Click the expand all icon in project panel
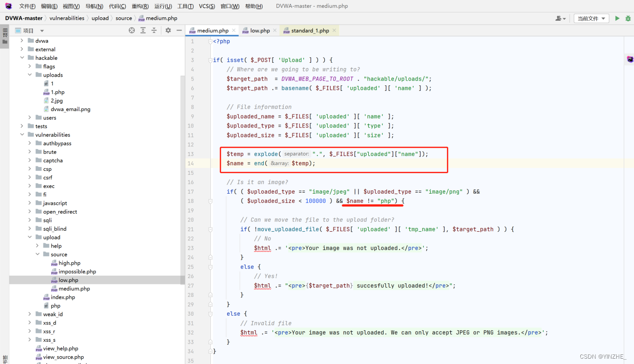The height and width of the screenshot is (364, 634). tap(143, 30)
